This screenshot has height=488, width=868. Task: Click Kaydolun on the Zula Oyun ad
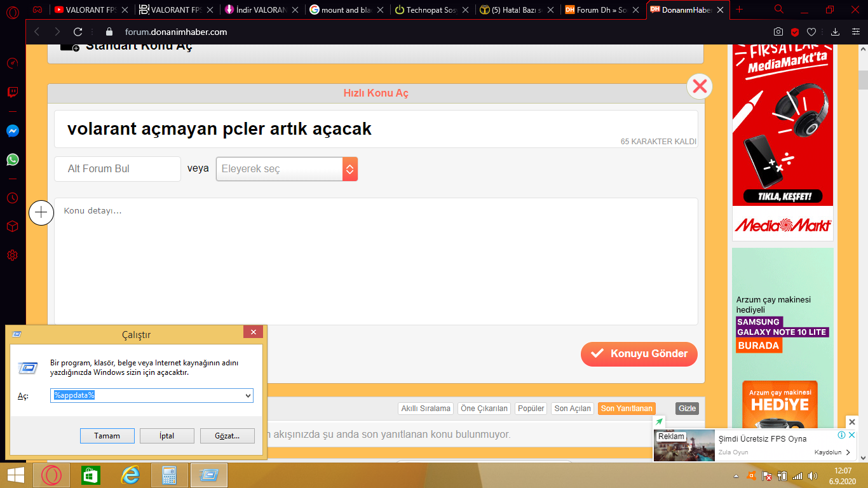[x=832, y=452]
